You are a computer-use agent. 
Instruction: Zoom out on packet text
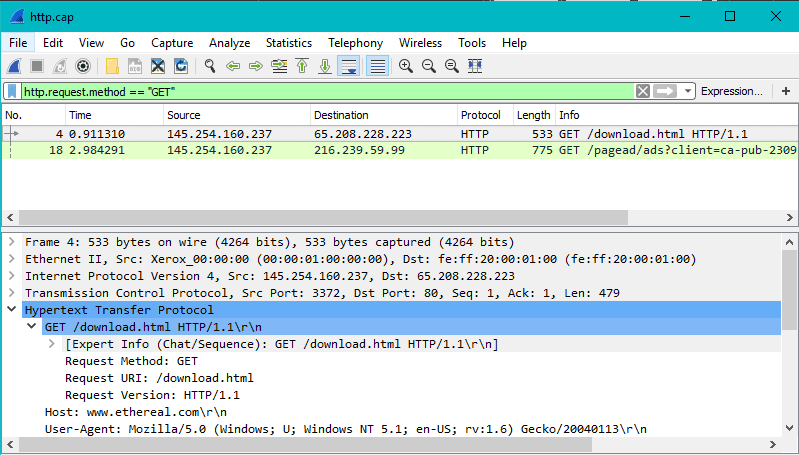[x=429, y=66]
